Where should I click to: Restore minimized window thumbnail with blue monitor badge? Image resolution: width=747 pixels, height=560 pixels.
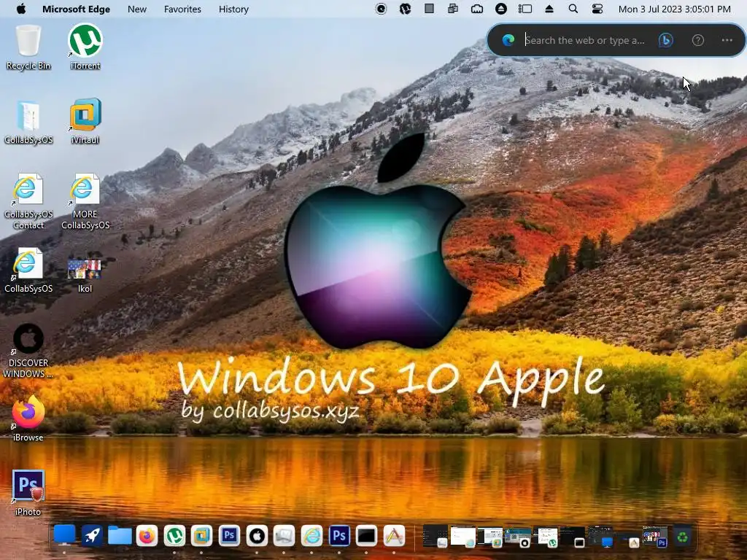coord(601,537)
